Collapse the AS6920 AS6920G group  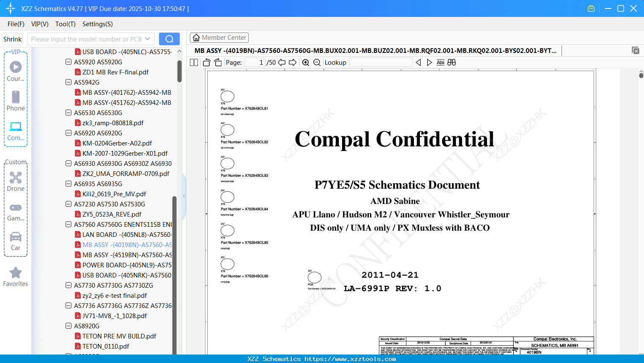[x=69, y=133]
